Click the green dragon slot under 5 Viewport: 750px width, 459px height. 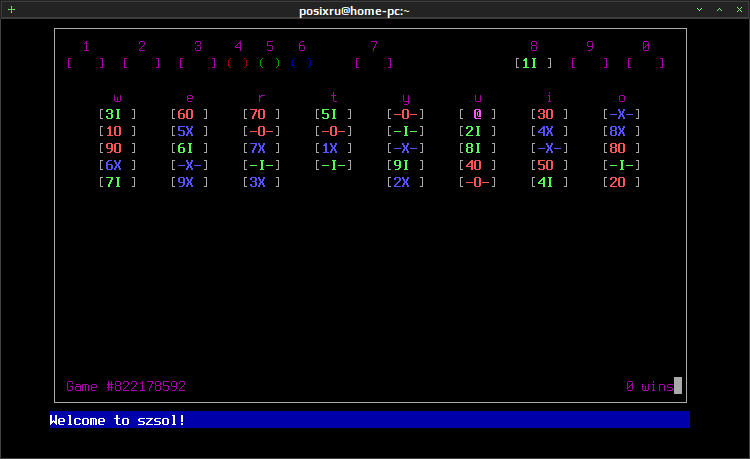pos(270,63)
